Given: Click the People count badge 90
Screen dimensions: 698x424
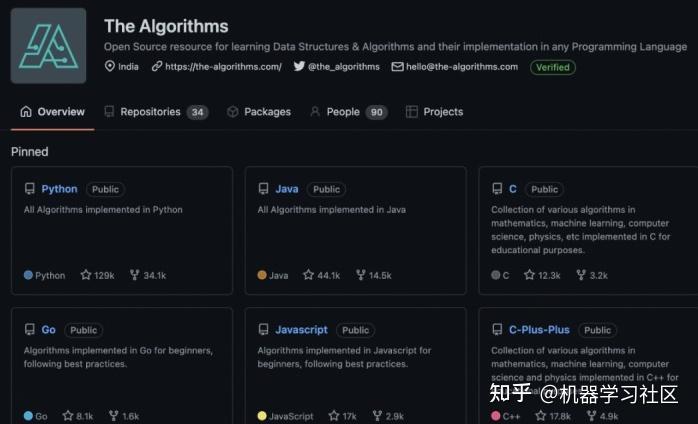Looking at the screenshot, I should coord(377,112).
